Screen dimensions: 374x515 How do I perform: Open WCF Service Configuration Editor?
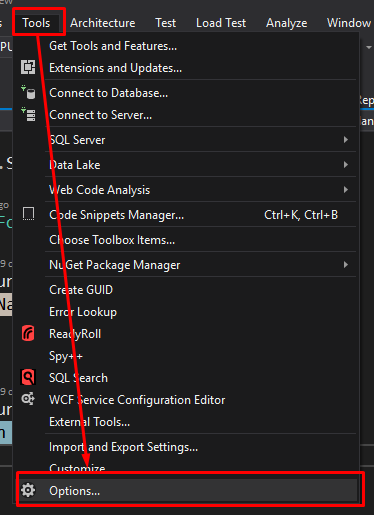137,400
